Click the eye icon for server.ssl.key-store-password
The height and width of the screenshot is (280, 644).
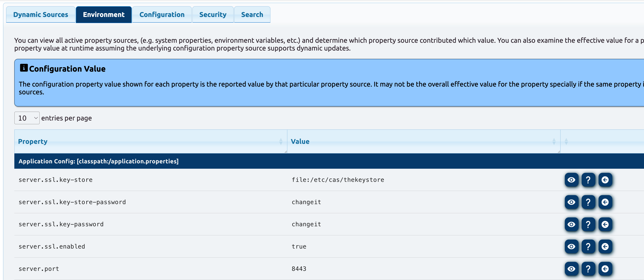point(571,202)
